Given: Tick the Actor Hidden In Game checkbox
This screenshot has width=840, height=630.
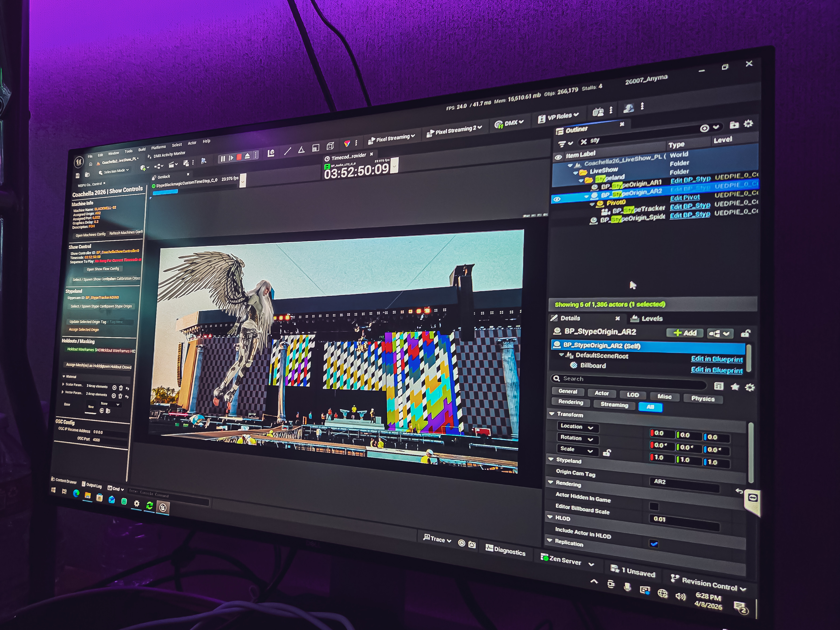Looking at the screenshot, I should pyautogui.click(x=654, y=506).
